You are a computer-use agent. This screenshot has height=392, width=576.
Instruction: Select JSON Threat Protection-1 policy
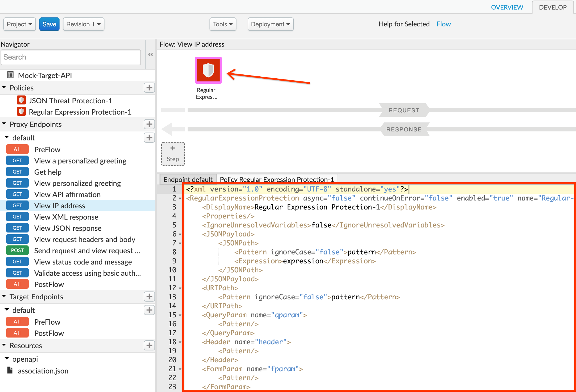[x=70, y=101]
